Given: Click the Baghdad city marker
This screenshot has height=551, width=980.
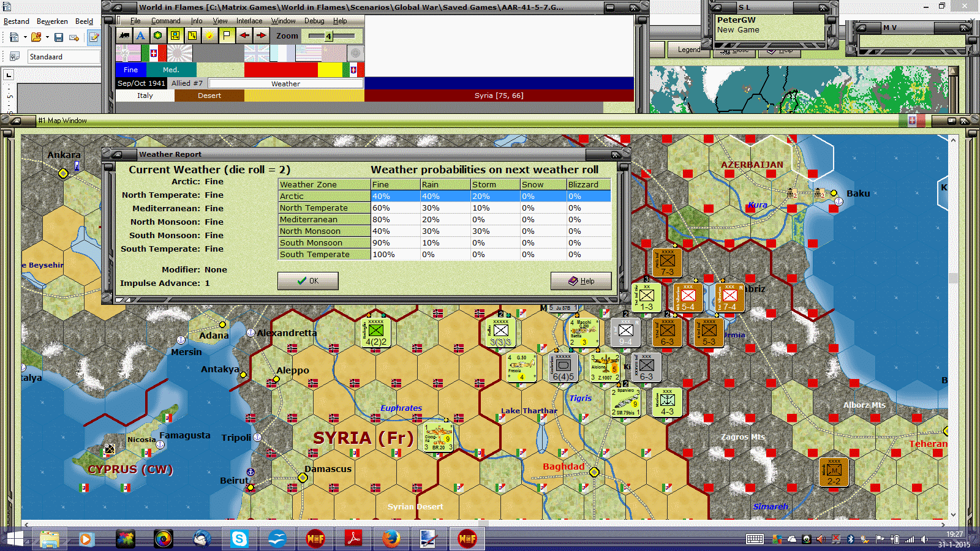Looking at the screenshot, I should tap(594, 472).
